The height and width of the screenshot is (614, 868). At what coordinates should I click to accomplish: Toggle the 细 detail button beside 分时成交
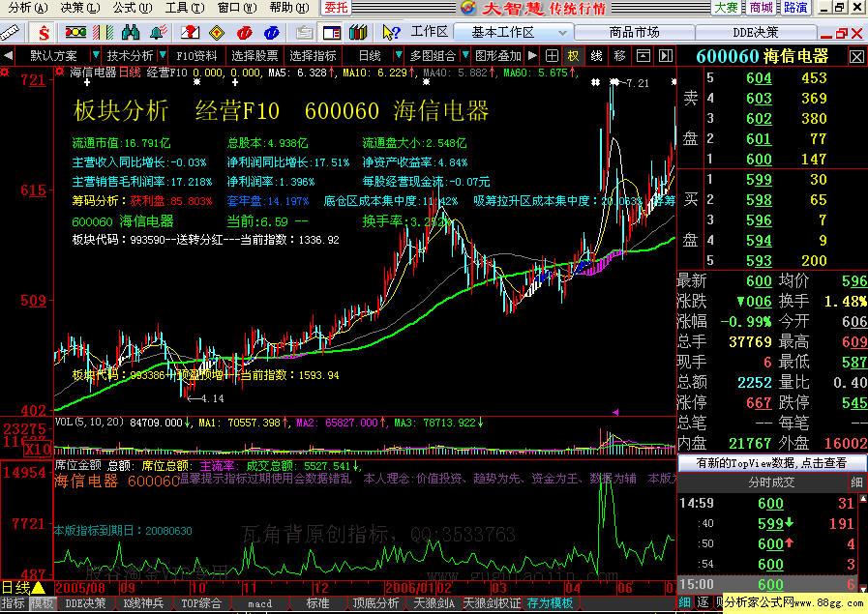(x=856, y=482)
